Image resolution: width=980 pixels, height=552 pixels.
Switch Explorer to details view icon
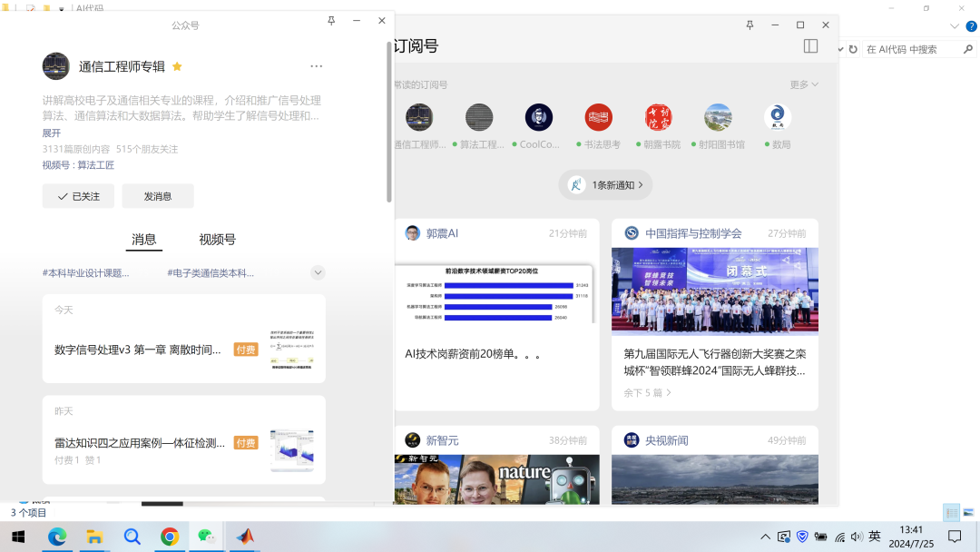(x=952, y=513)
